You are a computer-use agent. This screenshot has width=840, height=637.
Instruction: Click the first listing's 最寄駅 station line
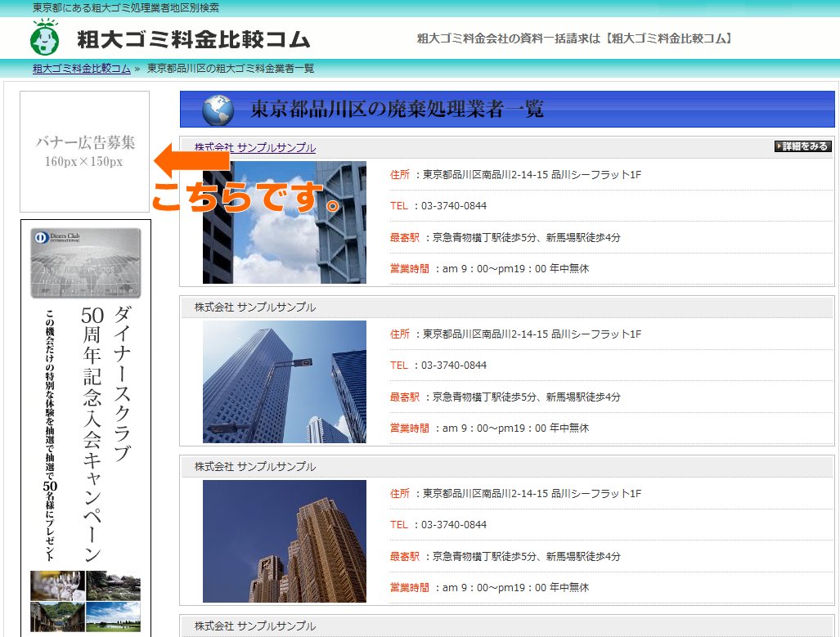[505, 237]
